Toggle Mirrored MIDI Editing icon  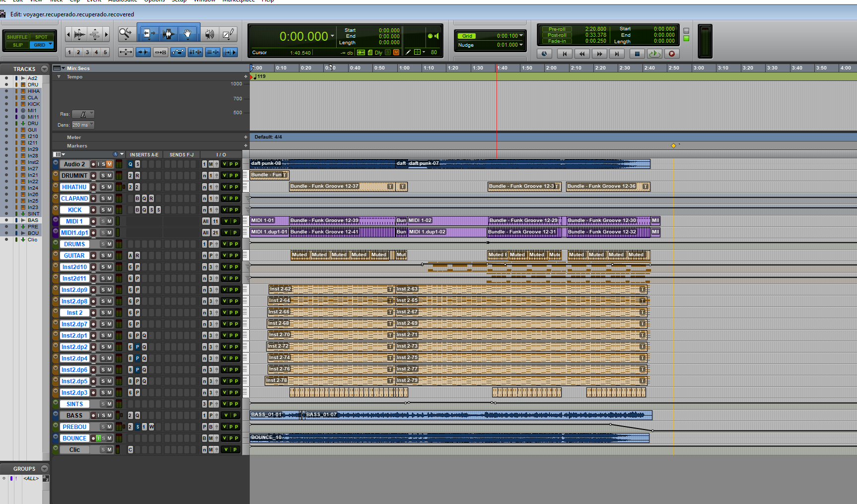160,52
